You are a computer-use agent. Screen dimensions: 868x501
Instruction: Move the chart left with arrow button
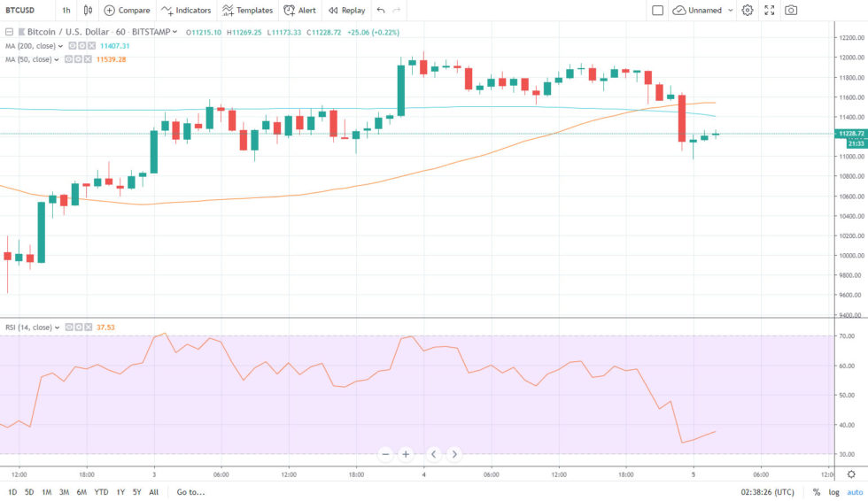(433, 454)
